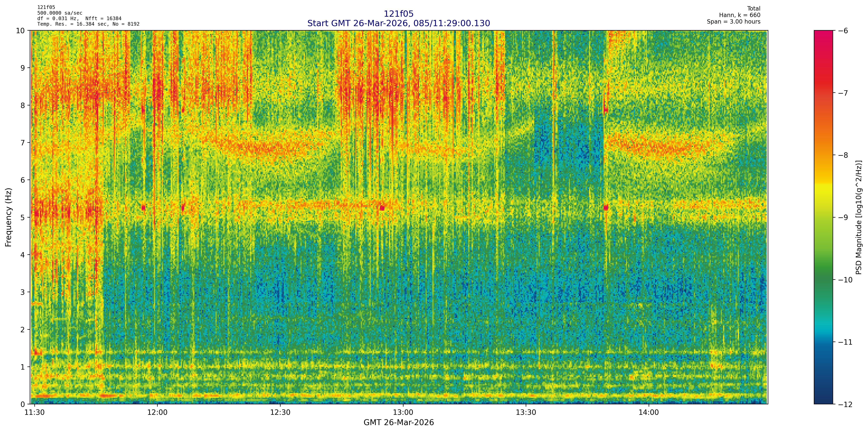Viewport: 868px width, 432px height.
Task: Click the 'Frequency (Hz)' y-axis label
Action: [x=9, y=217]
